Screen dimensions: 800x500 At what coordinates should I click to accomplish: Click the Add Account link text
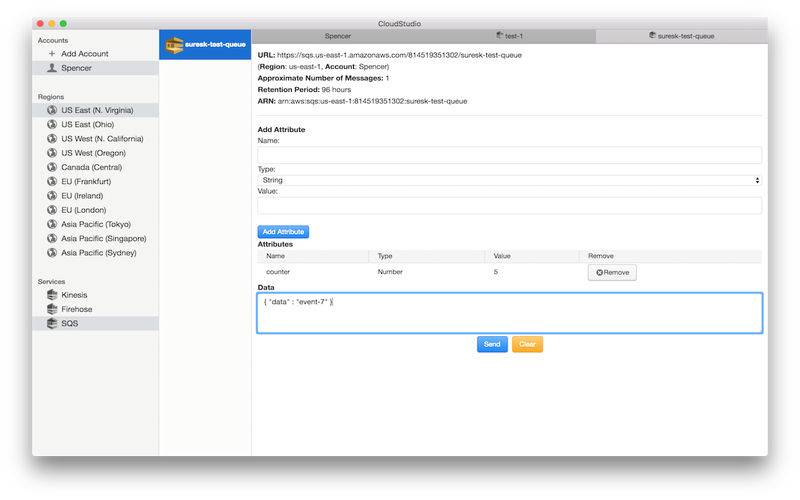pos(85,54)
